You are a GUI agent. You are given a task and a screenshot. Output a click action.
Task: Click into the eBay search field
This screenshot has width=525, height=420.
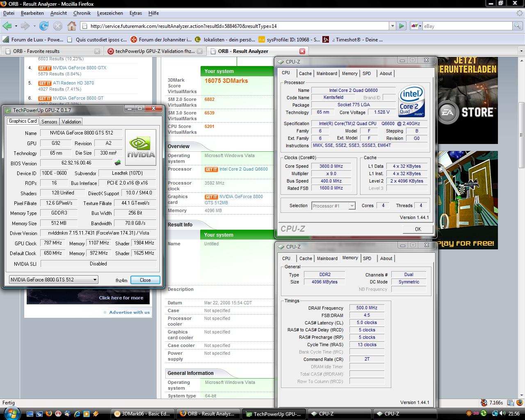click(468, 26)
